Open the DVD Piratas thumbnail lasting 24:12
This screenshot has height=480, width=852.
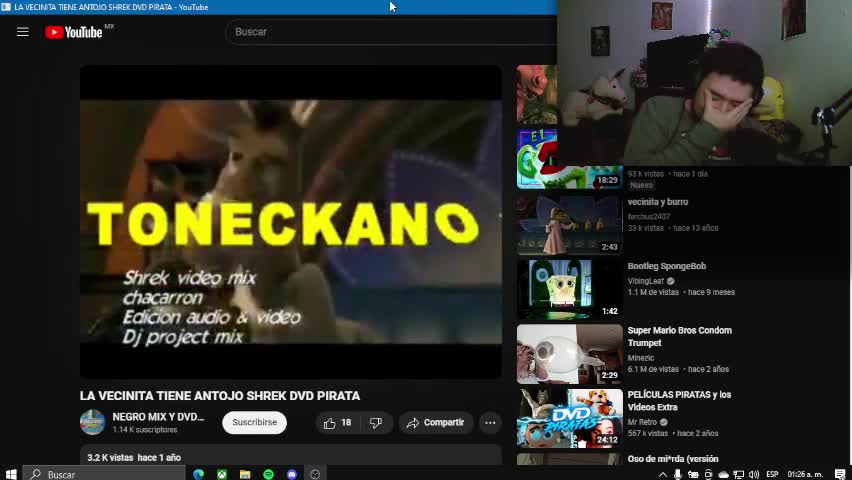(x=569, y=418)
